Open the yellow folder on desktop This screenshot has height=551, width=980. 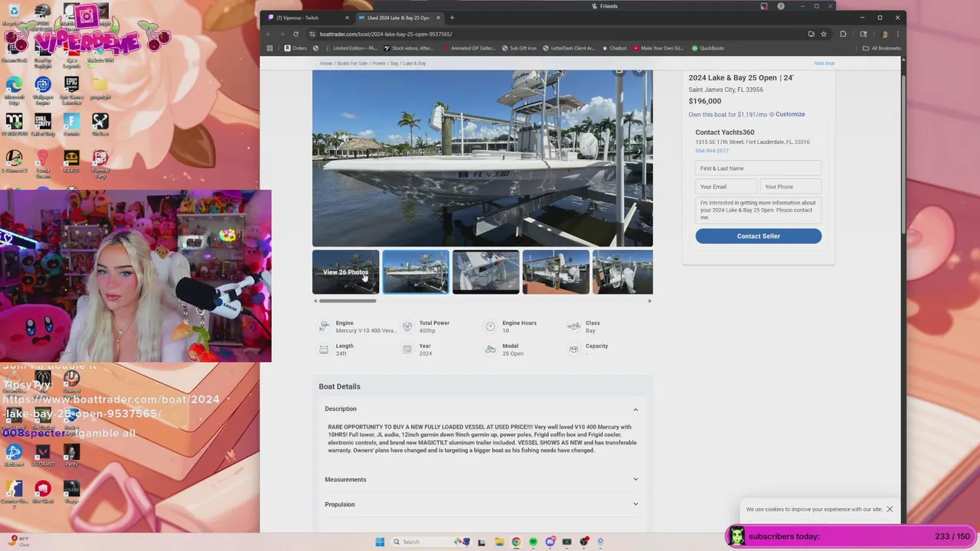pos(100,89)
